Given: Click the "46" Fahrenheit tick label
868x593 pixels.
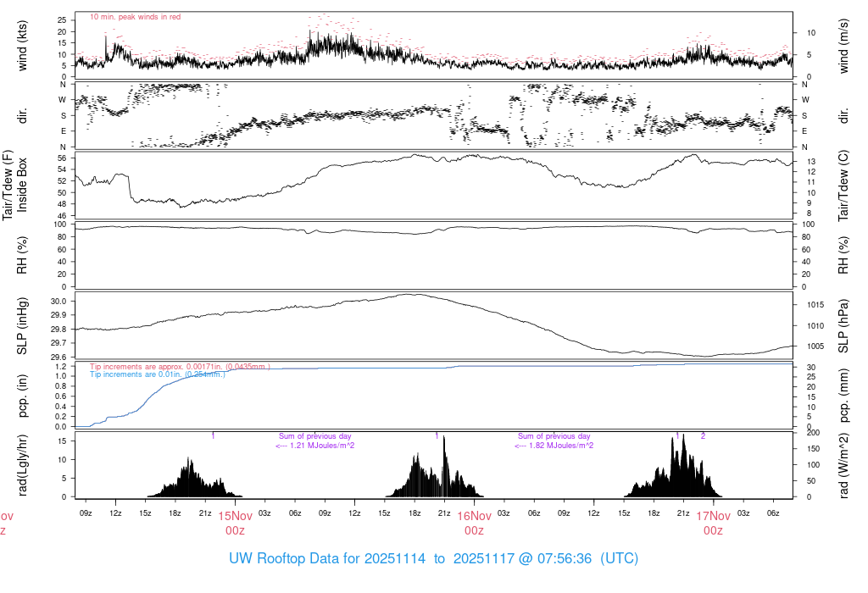Looking at the screenshot, I should pyautogui.click(x=62, y=216).
